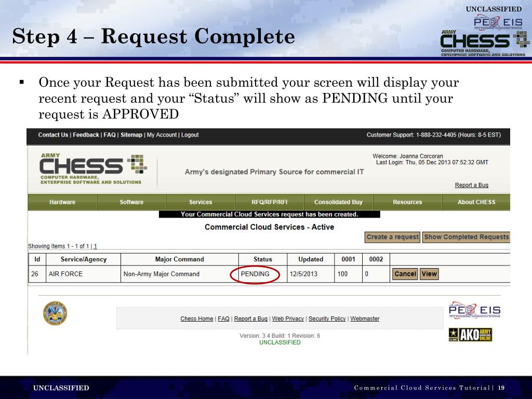
Task: Open the Resources menu
Action: coord(407,202)
